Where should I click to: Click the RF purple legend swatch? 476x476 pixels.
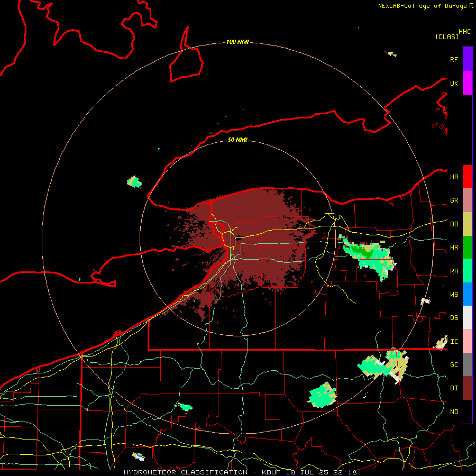[x=467, y=59]
